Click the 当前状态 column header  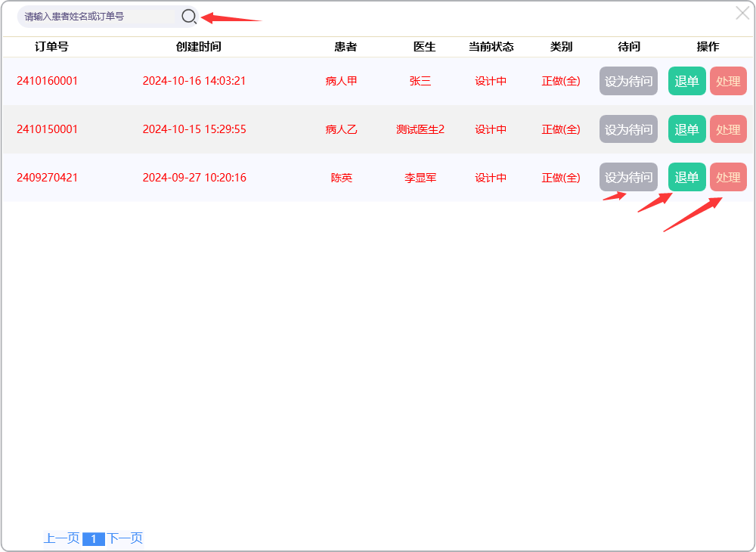tap(491, 47)
